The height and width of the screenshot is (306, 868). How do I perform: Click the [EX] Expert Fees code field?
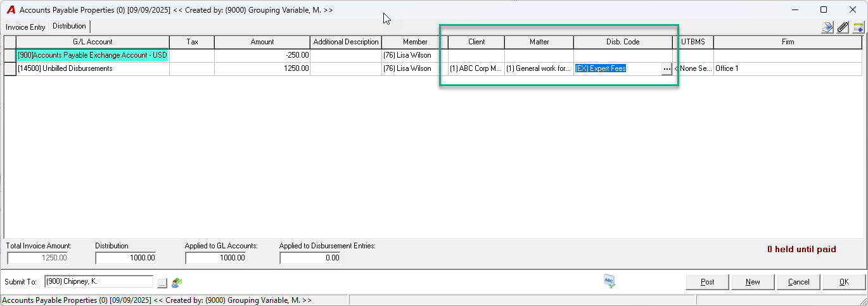[617, 68]
